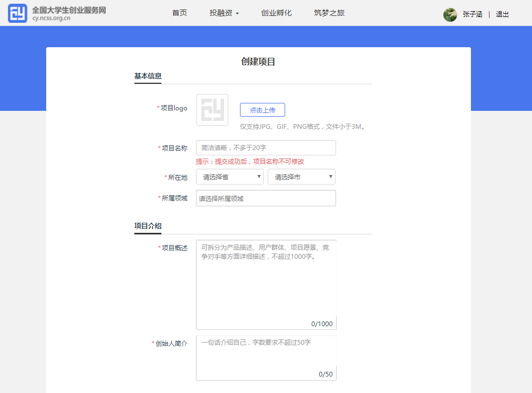Click the user avatar picture

point(450,14)
